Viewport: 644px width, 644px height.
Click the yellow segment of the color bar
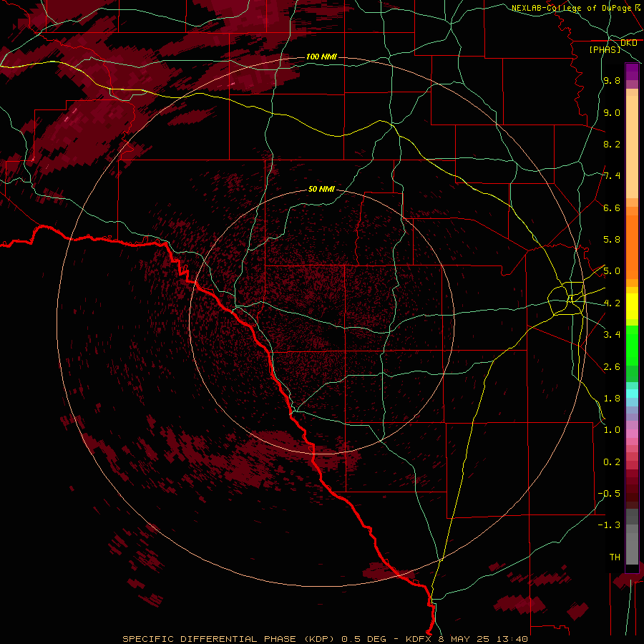click(632, 306)
